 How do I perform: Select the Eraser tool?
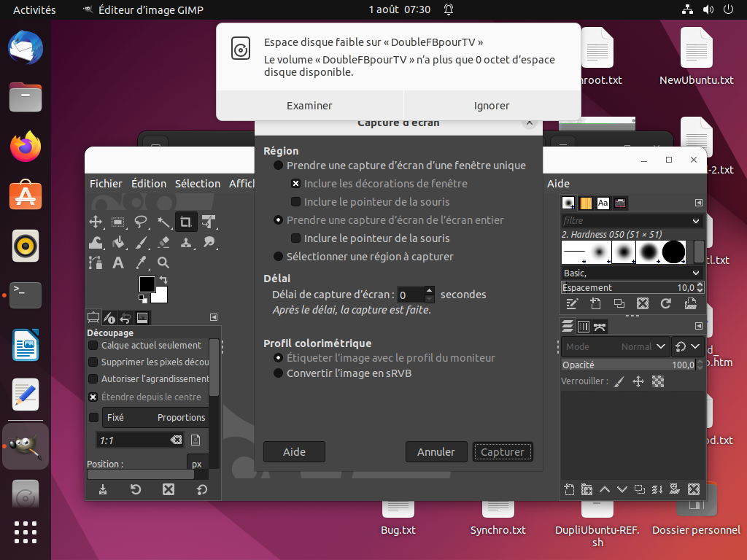click(163, 242)
